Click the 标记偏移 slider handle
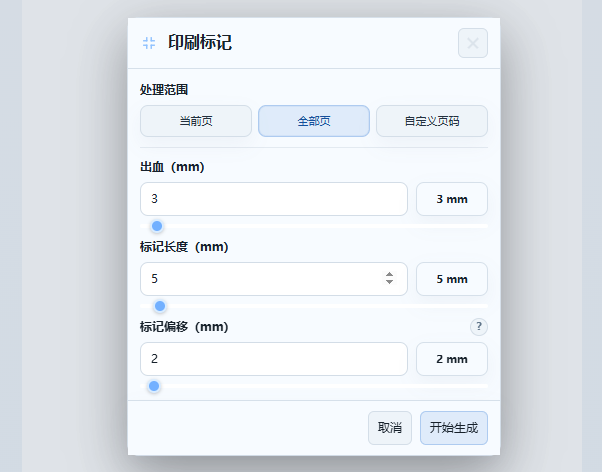The height and width of the screenshot is (472, 602). pos(154,386)
